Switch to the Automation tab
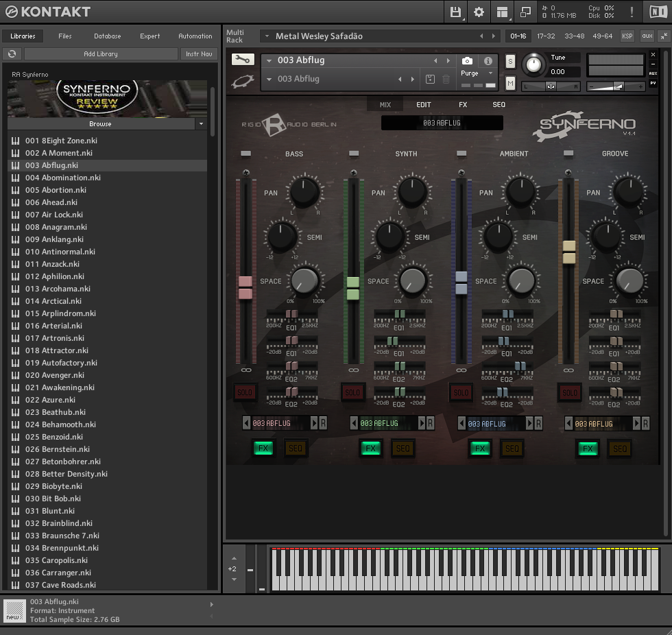Viewport: 672px width, 635px height. (195, 36)
